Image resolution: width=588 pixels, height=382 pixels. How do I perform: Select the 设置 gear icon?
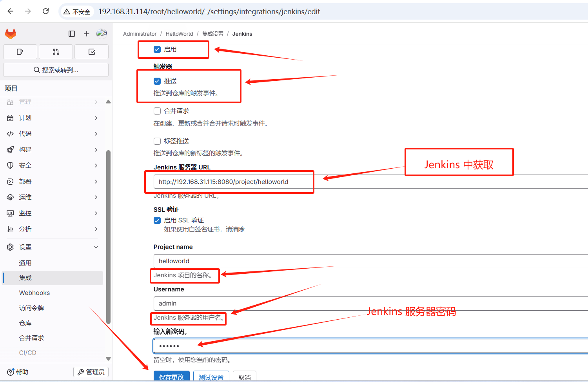tap(10, 247)
